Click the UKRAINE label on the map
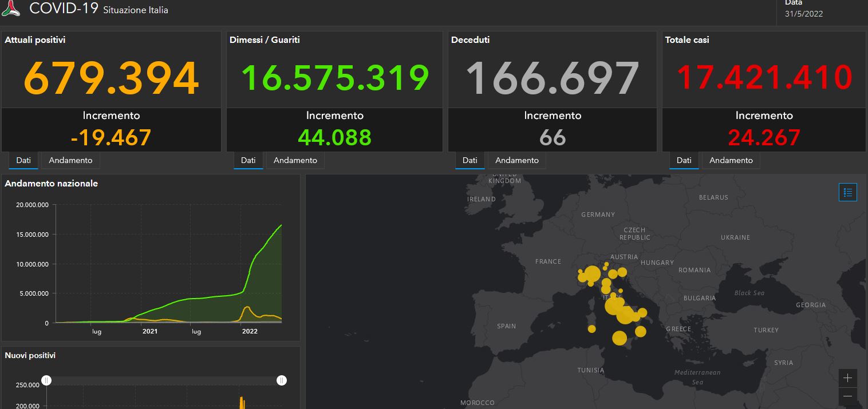The height and width of the screenshot is (409, 868). (735, 237)
